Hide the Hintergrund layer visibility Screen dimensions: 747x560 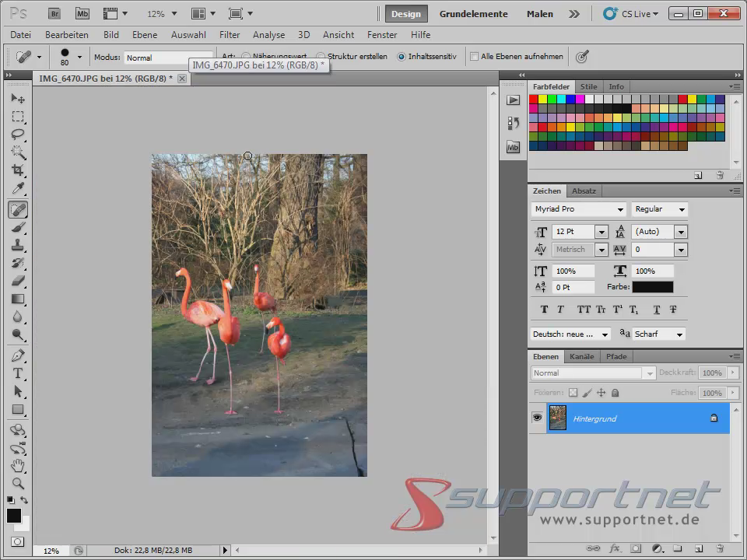tap(537, 418)
